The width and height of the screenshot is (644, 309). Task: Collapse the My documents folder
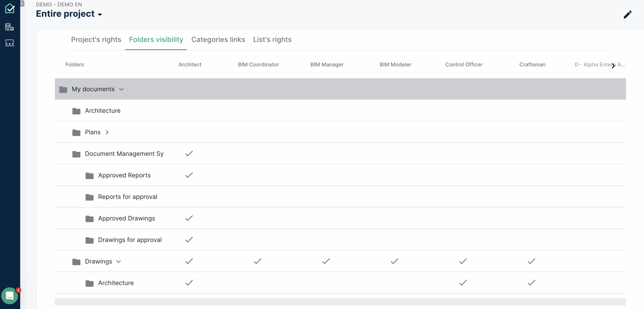[122, 89]
